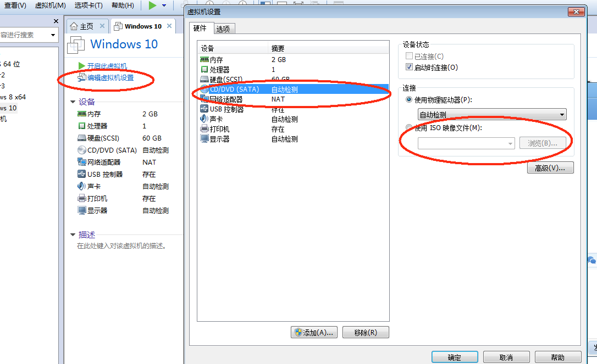Screen dimensions: 597x364
Task: Open the 虚拟机(M) menu
Action: tap(50, 5)
